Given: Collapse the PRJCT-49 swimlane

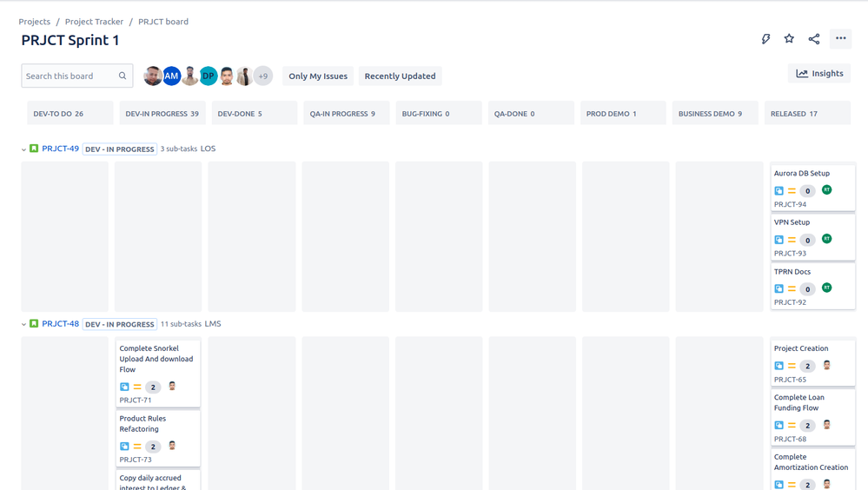Looking at the screenshot, I should [x=23, y=149].
